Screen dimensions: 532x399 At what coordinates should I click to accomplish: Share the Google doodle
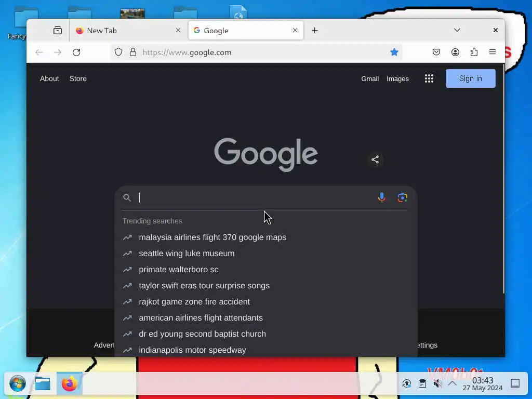click(375, 159)
